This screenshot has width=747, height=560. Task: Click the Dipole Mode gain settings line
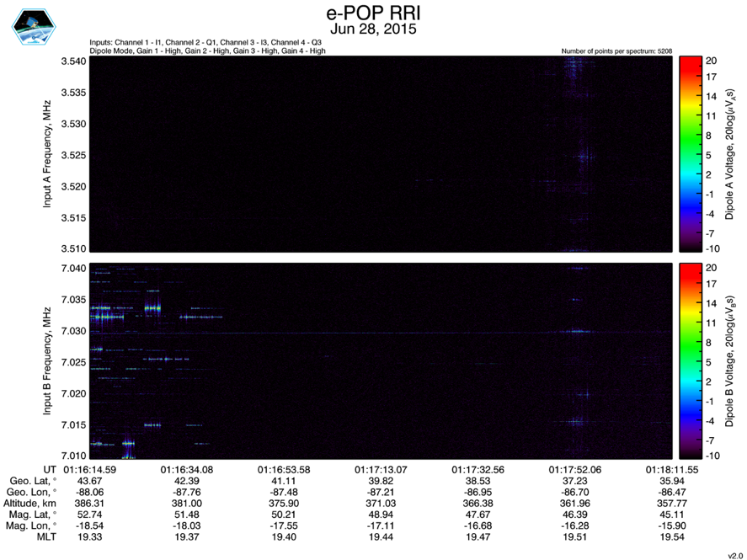207,51
